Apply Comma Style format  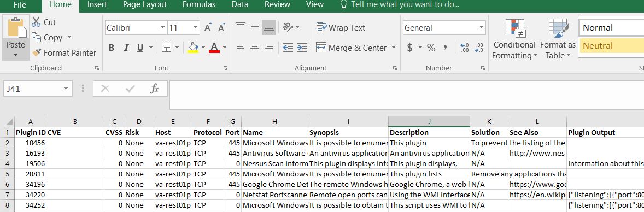[x=445, y=48]
